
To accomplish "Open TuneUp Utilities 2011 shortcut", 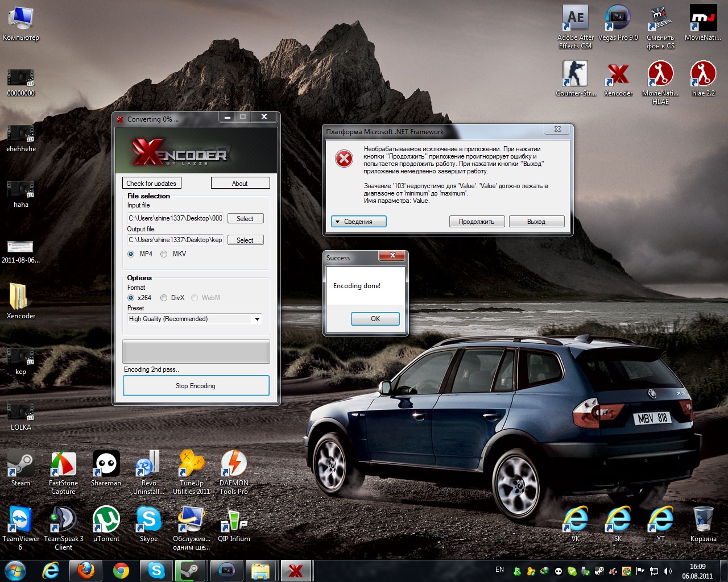I will [191, 472].
